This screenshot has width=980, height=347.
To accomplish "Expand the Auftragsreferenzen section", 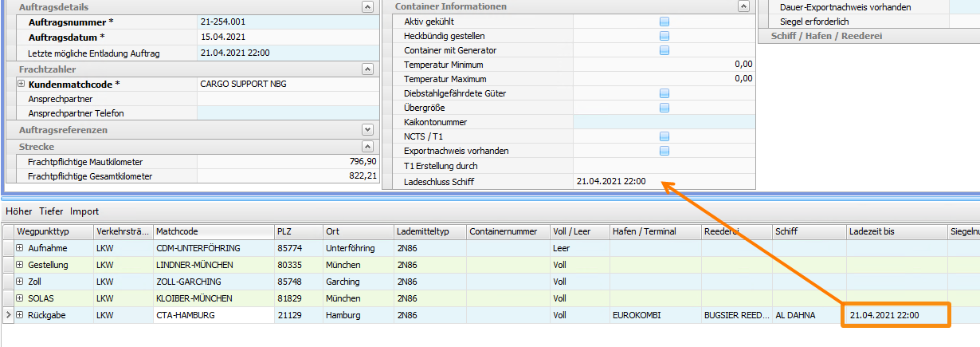I will point(367,129).
